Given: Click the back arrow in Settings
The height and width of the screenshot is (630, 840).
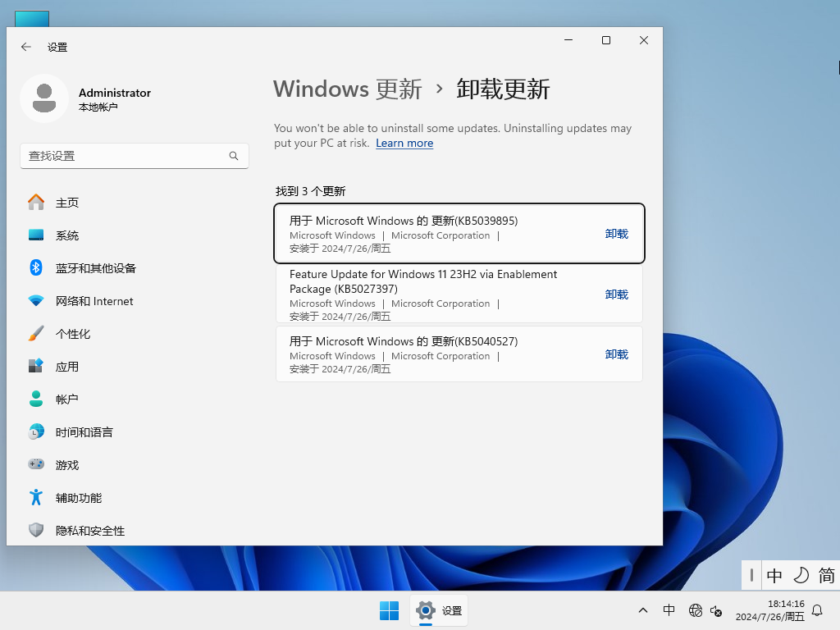Looking at the screenshot, I should (25, 47).
